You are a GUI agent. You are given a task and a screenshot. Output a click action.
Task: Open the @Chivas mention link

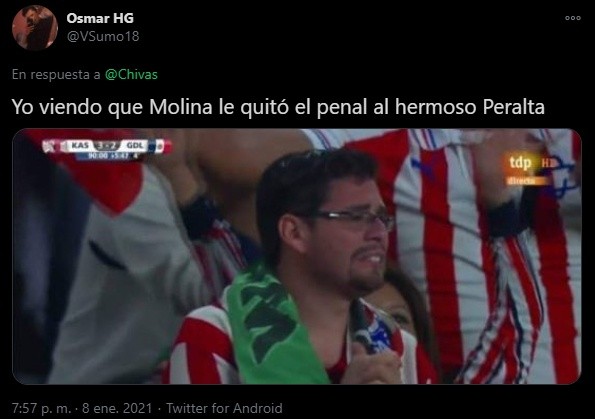131,74
